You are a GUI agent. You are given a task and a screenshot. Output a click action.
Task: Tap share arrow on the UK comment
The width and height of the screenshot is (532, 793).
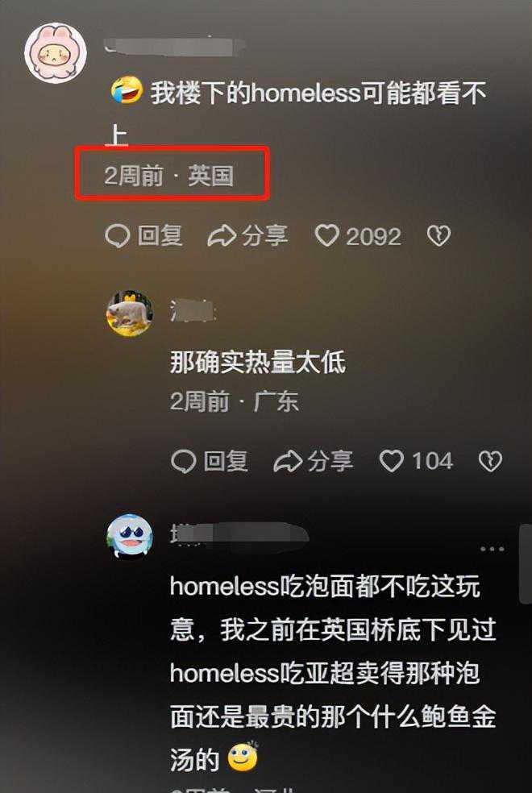point(247,236)
